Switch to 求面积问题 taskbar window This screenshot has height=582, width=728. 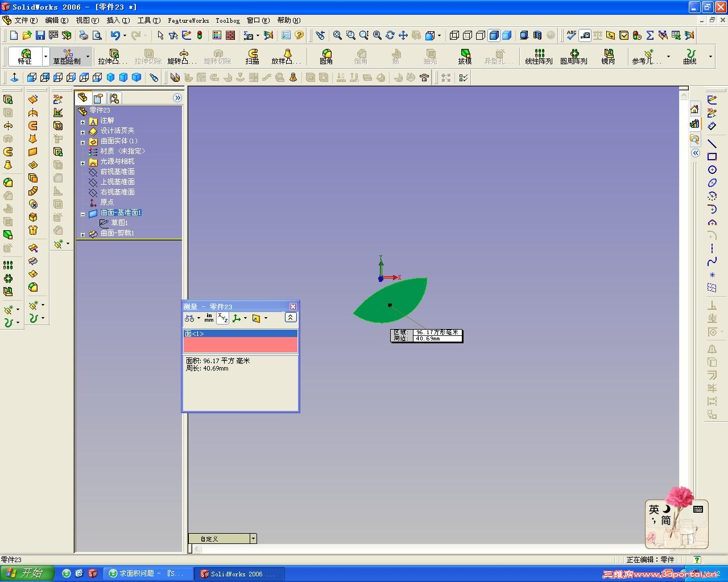148,573
